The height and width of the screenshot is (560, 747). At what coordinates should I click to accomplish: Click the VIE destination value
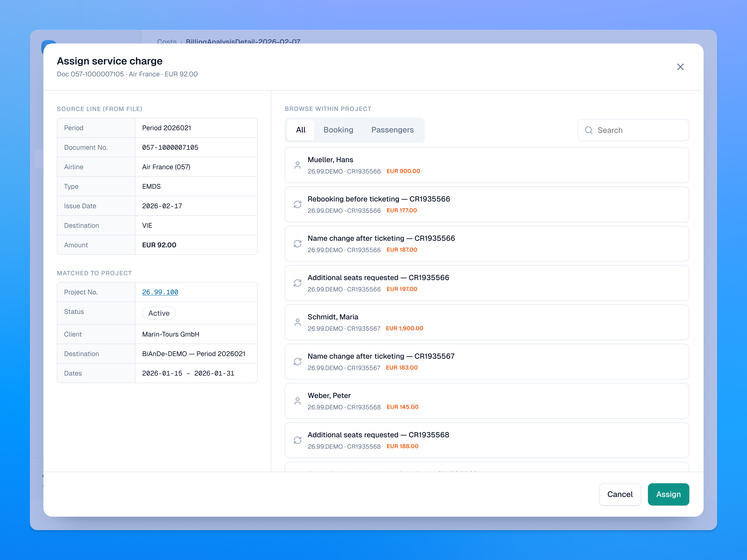pos(147,225)
